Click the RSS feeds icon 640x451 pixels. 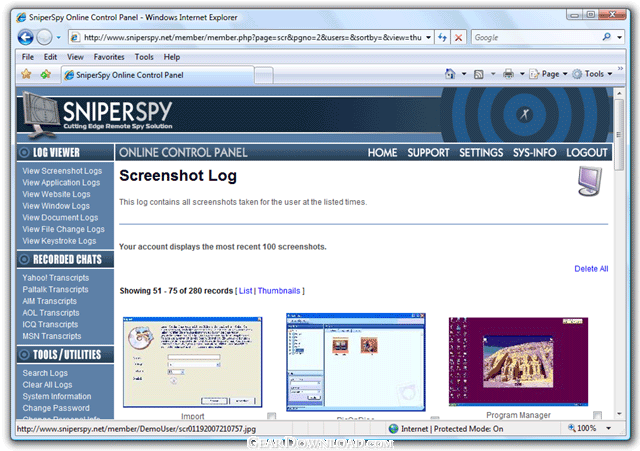coord(480,74)
